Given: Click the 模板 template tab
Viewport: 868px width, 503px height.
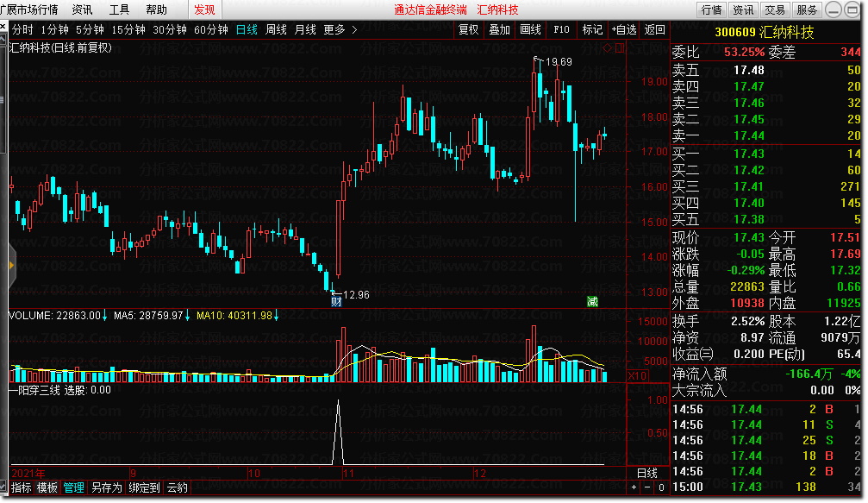Looking at the screenshot, I should pos(47,488).
